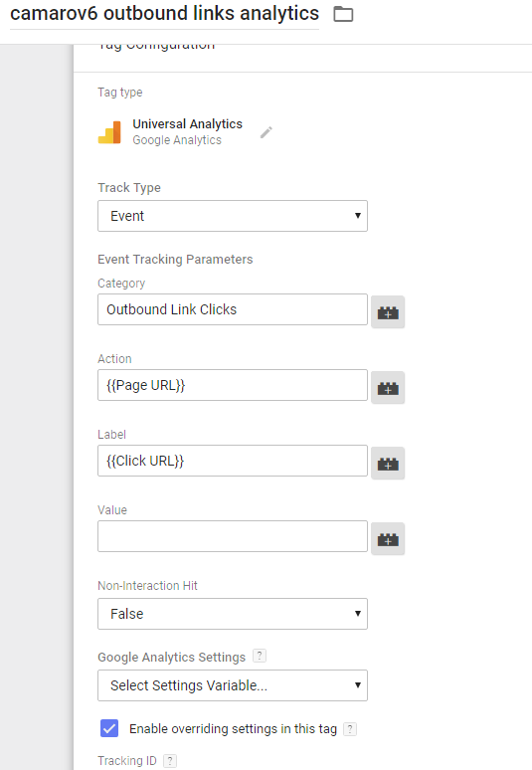This screenshot has width=532, height=770.
Task: Open help for Google Analytics Settings
Action: tap(260, 656)
